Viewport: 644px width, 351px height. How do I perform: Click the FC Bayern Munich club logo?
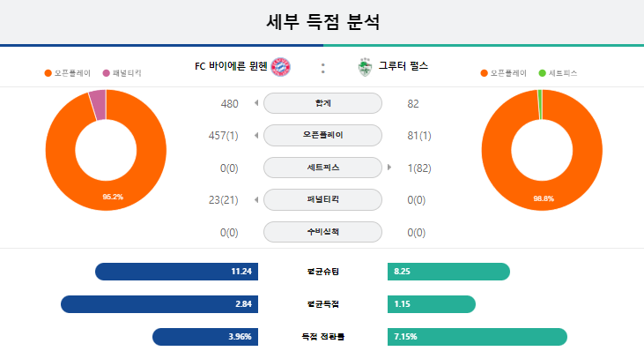[x=281, y=67]
